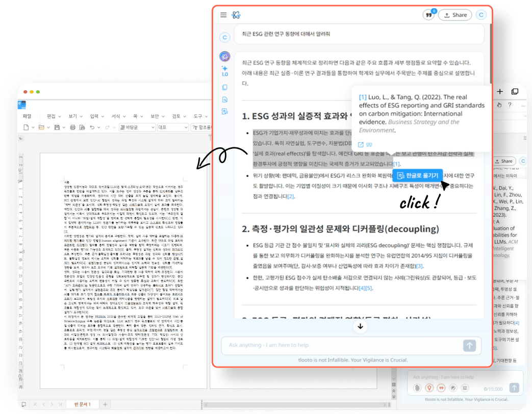This screenshot has width=532, height=414.
Task: Click the send arrow in front chat
Action: click(x=470, y=346)
